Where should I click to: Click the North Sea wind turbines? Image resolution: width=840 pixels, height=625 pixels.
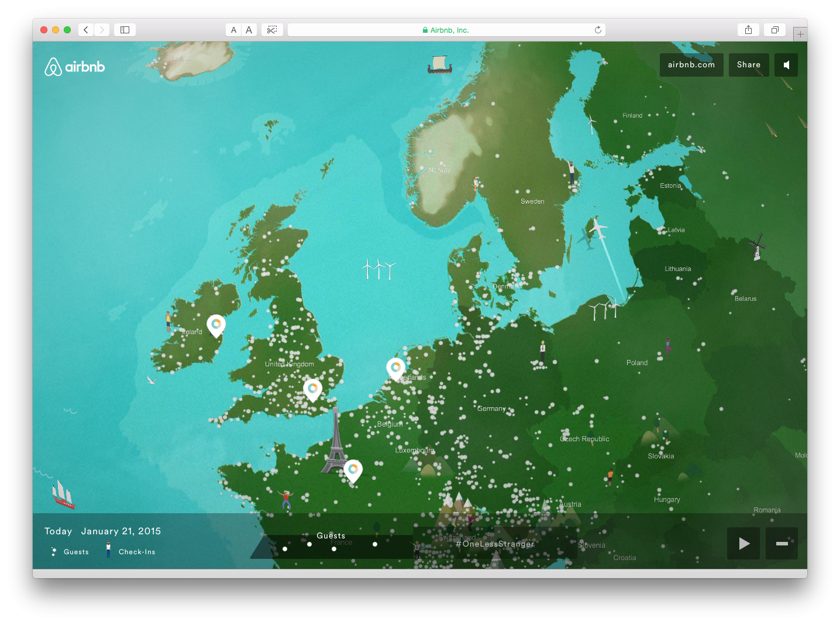(378, 269)
